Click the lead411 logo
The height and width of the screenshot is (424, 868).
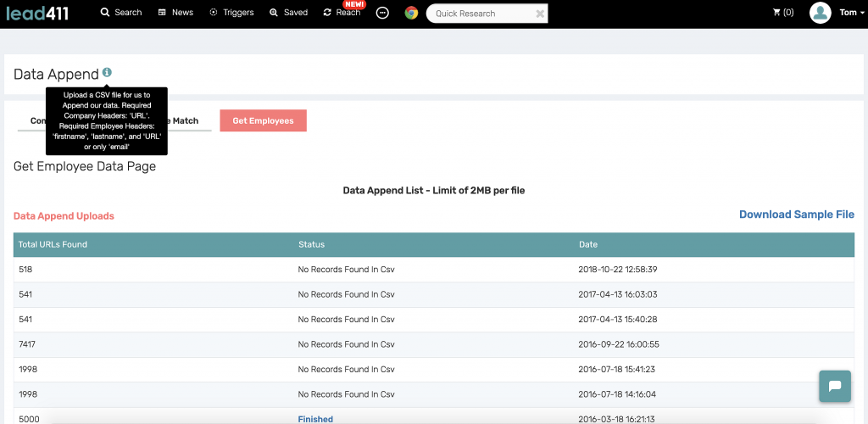point(37,13)
